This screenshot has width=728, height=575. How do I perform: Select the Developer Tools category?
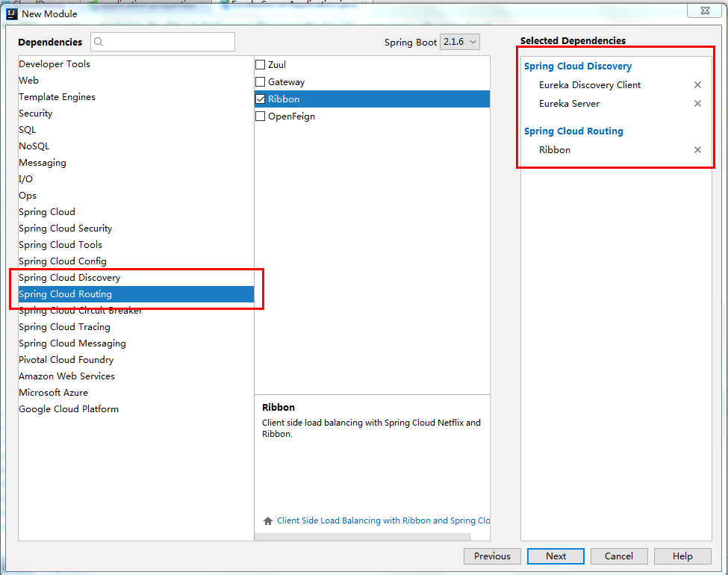[136, 64]
